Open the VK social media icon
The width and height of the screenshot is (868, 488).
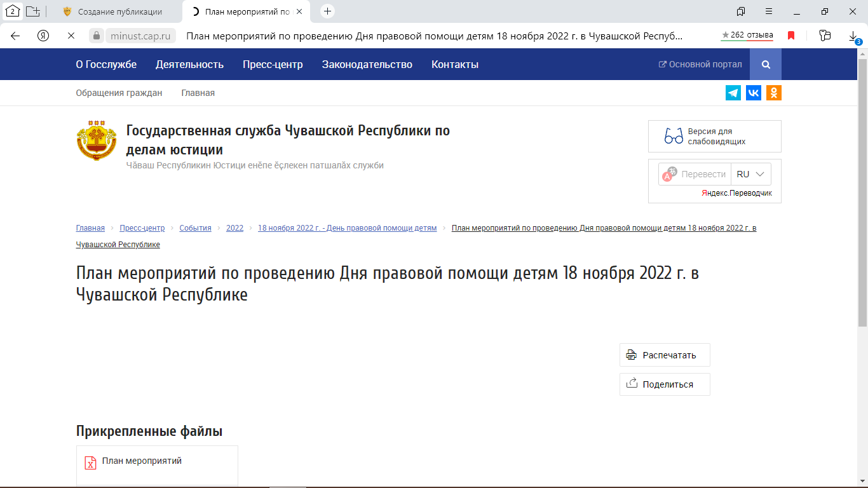coord(754,92)
